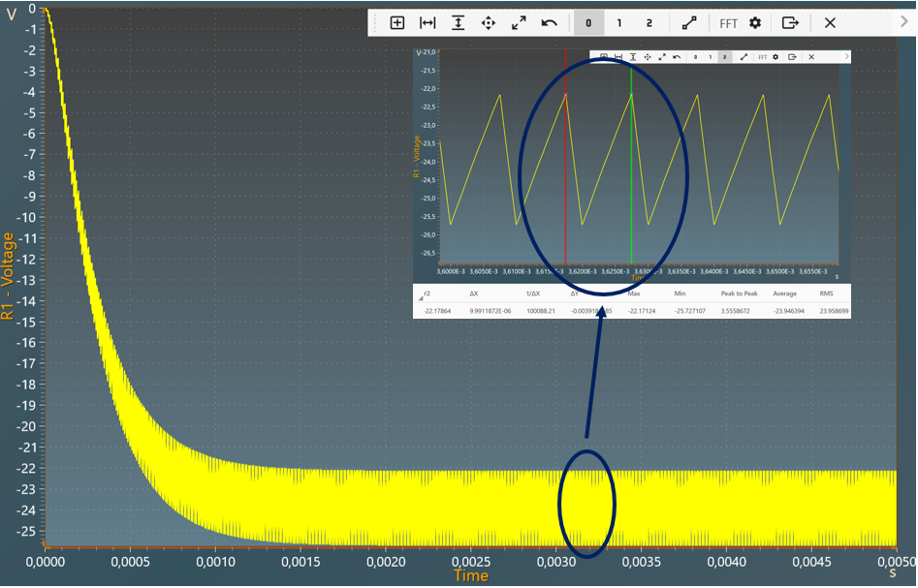This screenshot has height=588, width=918.
Task: Expand the inset measurement table corner triangle
Action: pyautogui.click(x=420, y=298)
